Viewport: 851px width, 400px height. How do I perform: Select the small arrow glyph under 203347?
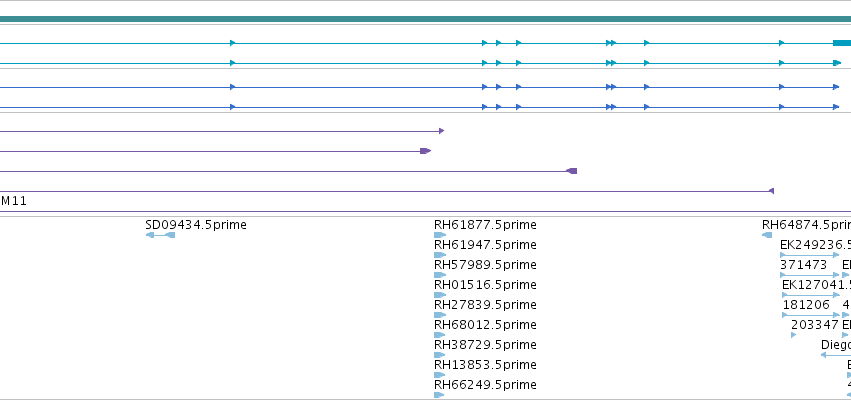click(x=793, y=335)
